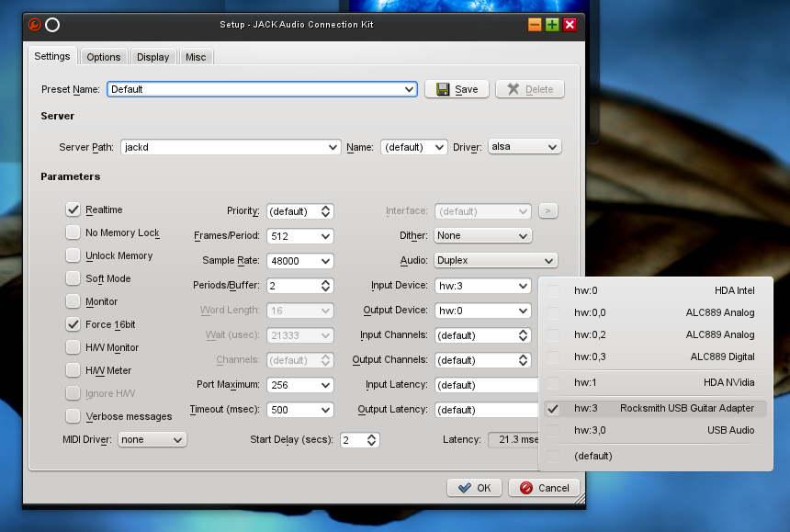Open the Port Maximum dropdown
This screenshot has width=790, height=532.
(325, 385)
